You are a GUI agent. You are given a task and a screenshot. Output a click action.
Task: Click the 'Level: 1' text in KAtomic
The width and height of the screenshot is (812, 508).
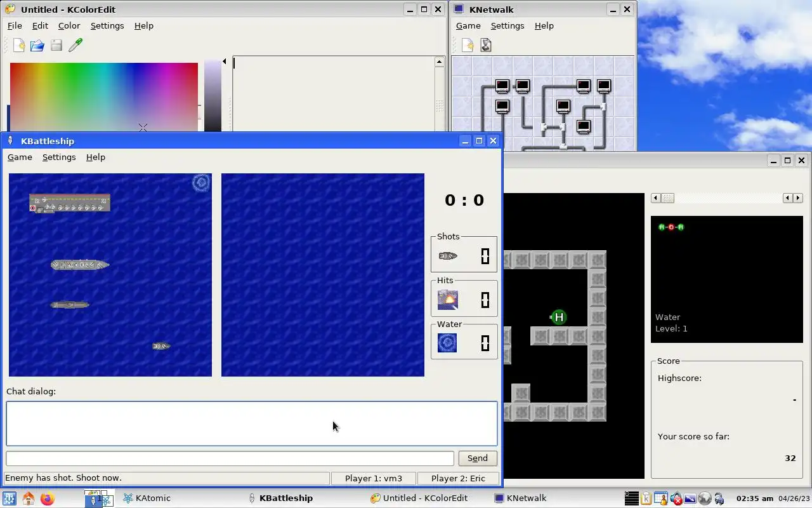click(x=671, y=328)
